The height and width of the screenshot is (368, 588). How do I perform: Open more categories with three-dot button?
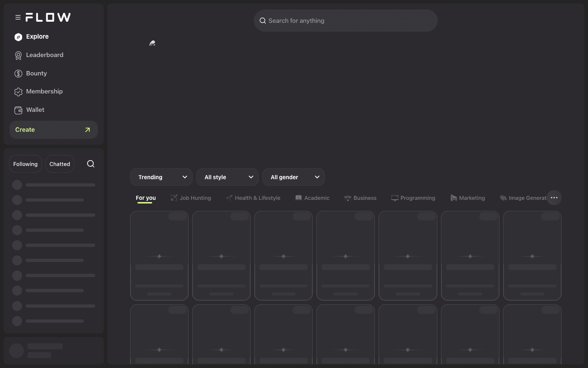[554, 198]
